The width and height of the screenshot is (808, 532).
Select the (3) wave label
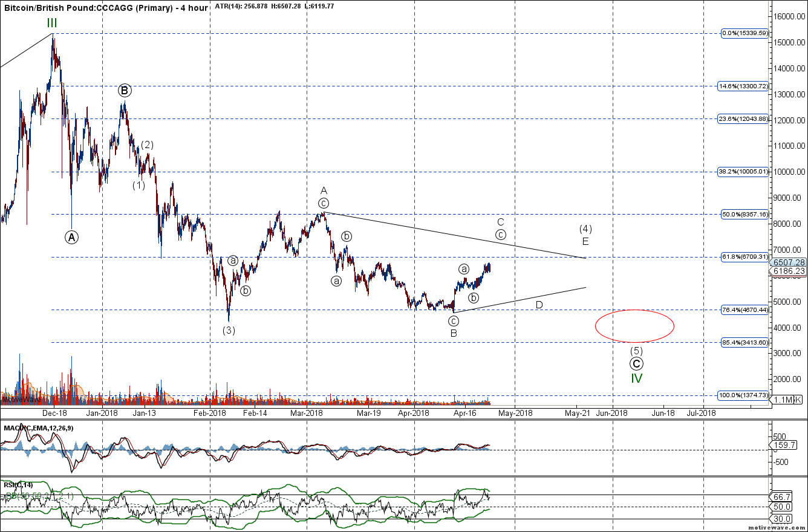tap(229, 330)
